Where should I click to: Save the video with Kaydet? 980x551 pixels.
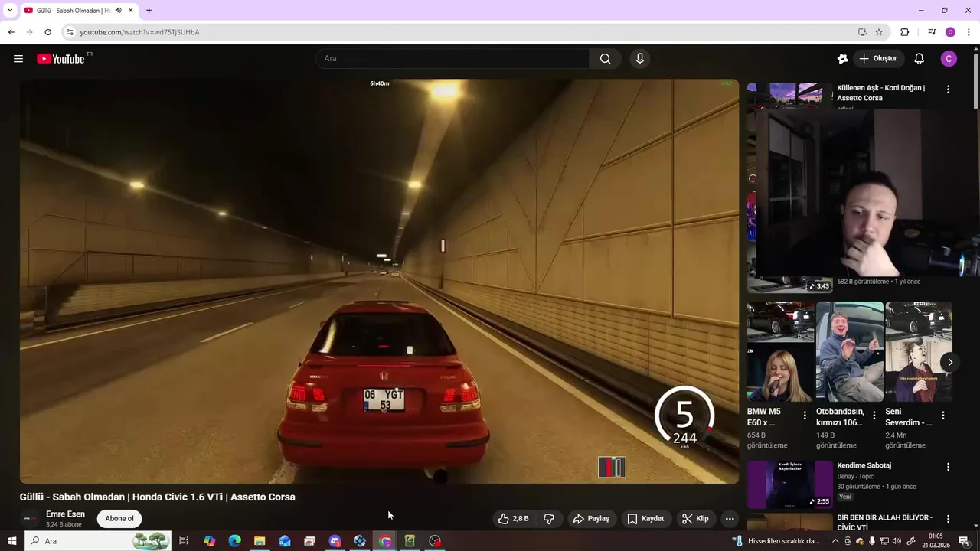pos(645,519)
